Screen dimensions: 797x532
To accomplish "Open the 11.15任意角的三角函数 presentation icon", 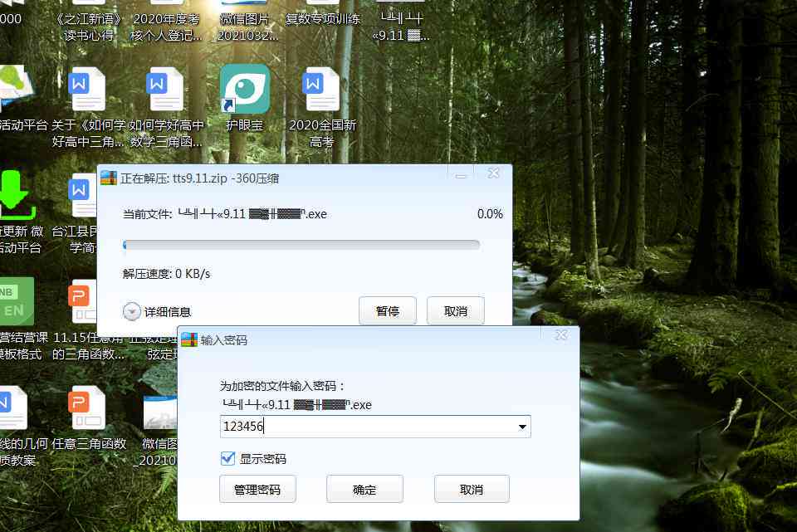I will tap(82, 302).
